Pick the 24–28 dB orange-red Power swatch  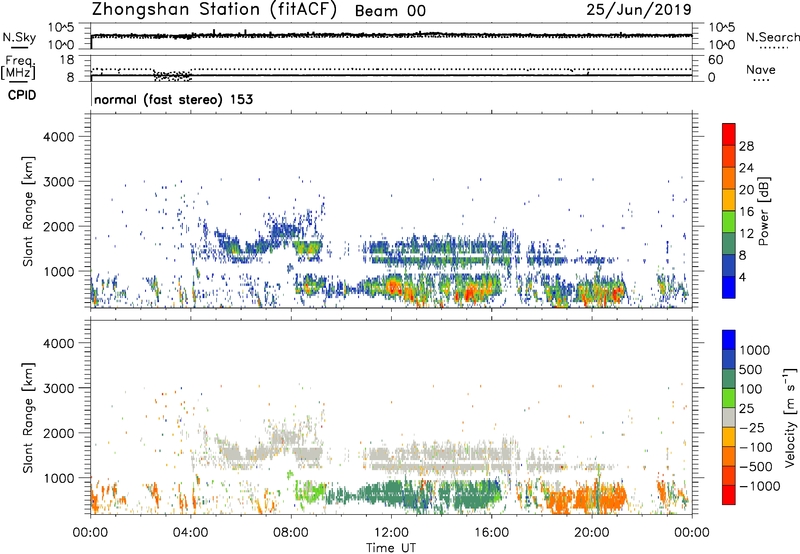tap(729, 156)
